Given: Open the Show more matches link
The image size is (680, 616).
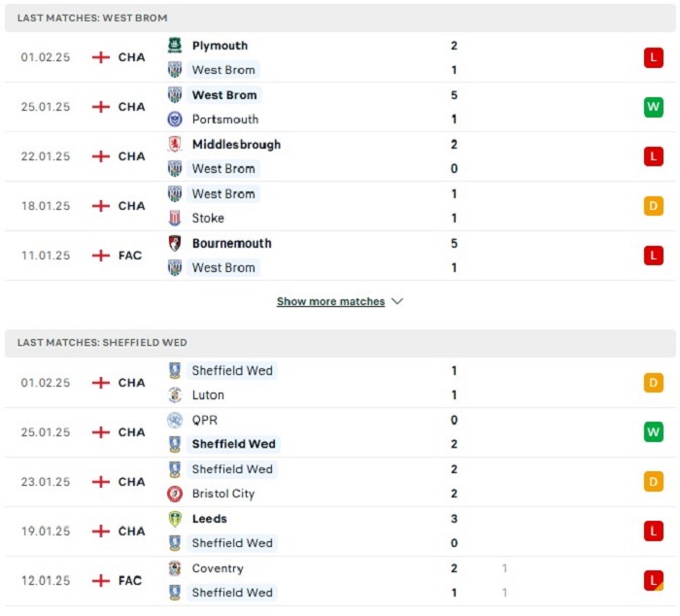Looking at the screenshot, I should click(331, 301).
